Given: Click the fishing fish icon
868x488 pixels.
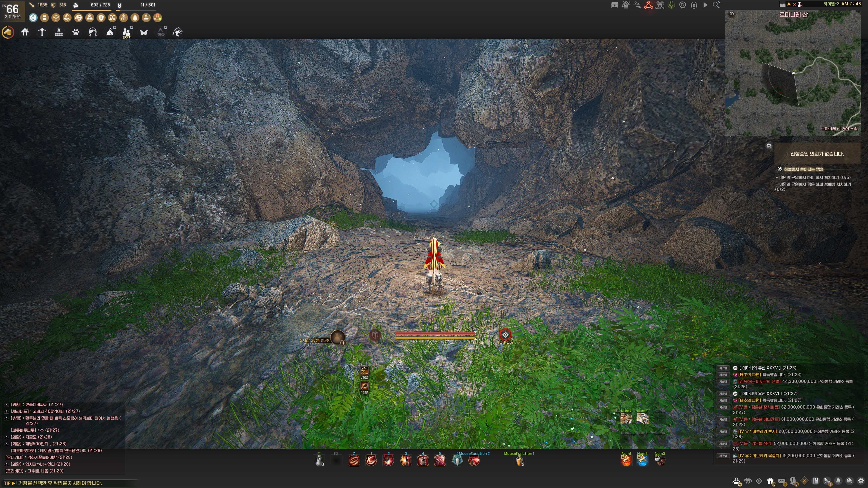Looking at the screenshot, I should (177, 32).
